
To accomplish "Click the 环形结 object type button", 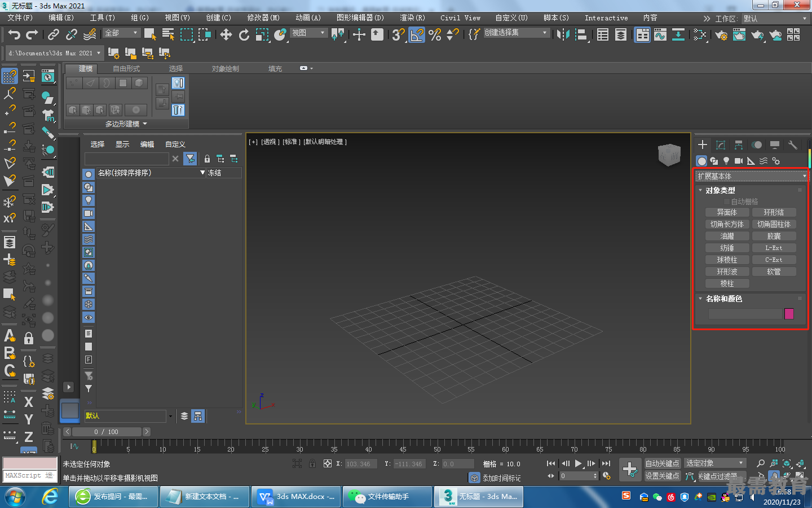I will pyautogui.click(x=774, y=212).
